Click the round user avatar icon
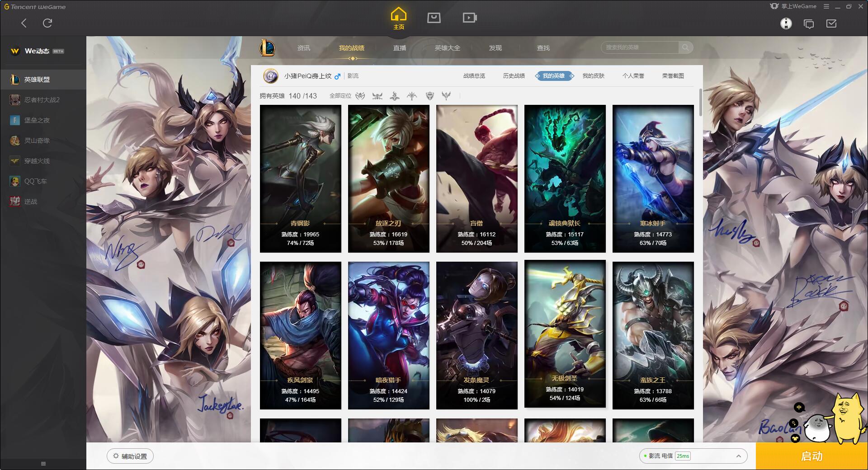868x470 pixels. point(786,23)
